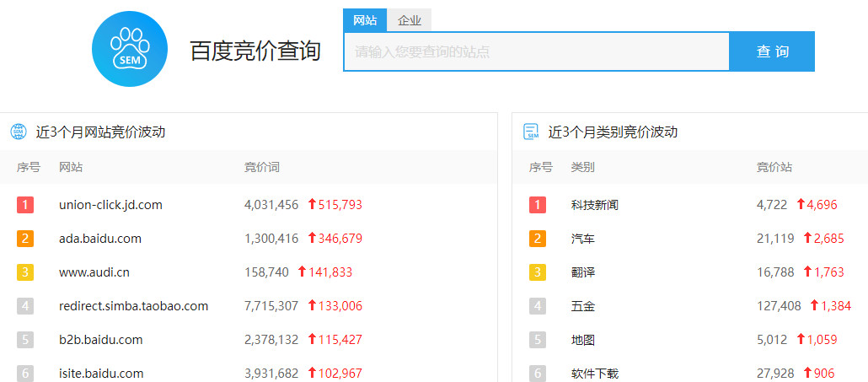Click the 竞价站 column header

(x=774, y=167)
